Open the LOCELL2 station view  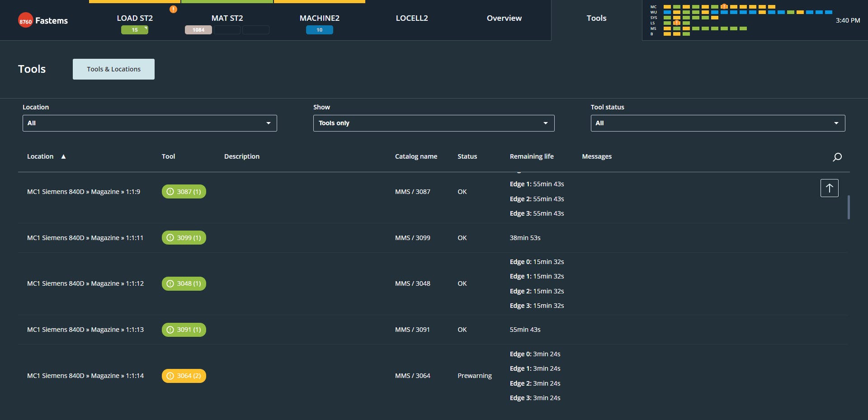tap(411, 18)
